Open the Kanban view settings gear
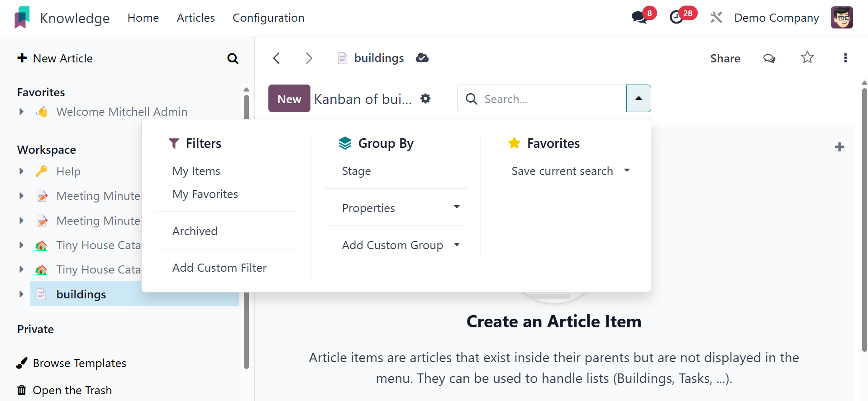This screenshot has height=401, width=868. 425,99
